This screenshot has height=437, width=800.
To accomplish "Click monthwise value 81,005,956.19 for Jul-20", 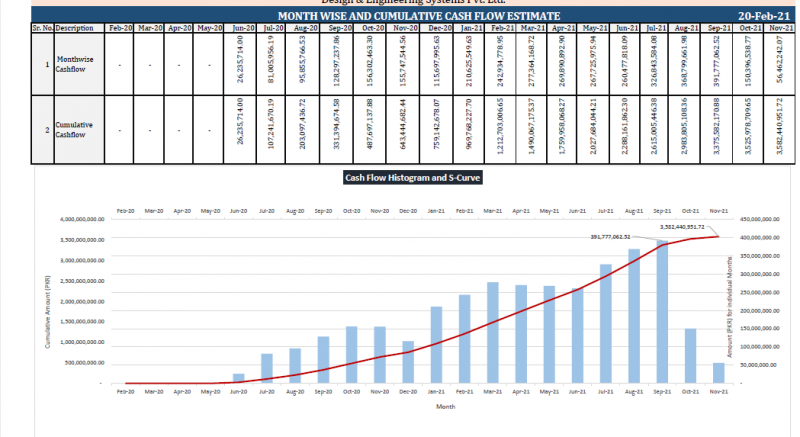I will [x=270, y=59].
